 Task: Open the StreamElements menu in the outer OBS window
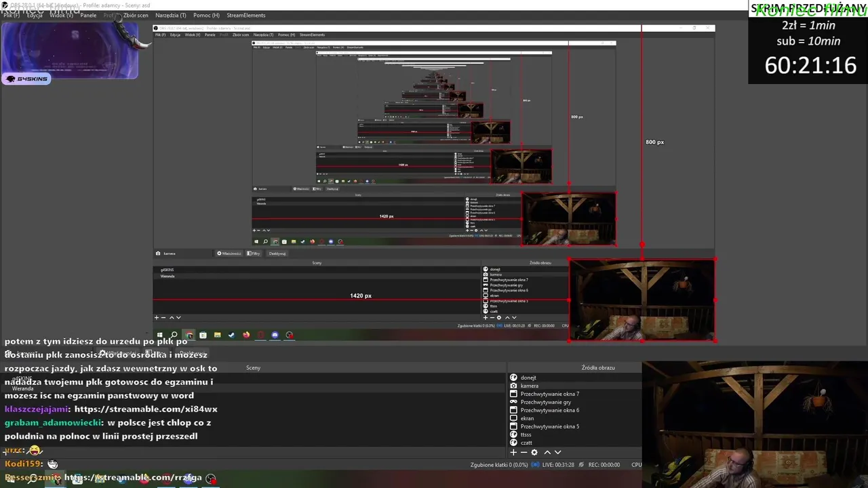pyautogui.click(x=246, y=15)
